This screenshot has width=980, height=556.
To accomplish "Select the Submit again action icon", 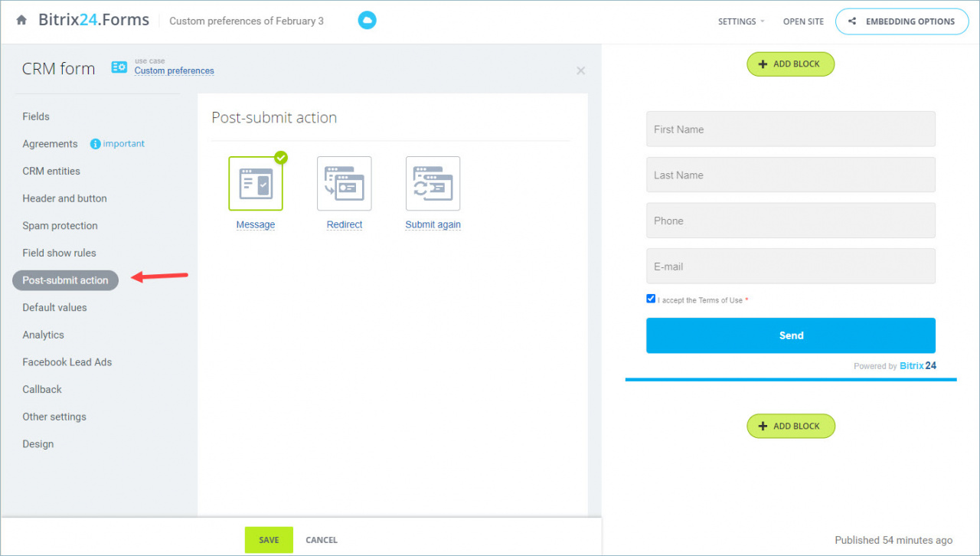I will pos(433,184).
